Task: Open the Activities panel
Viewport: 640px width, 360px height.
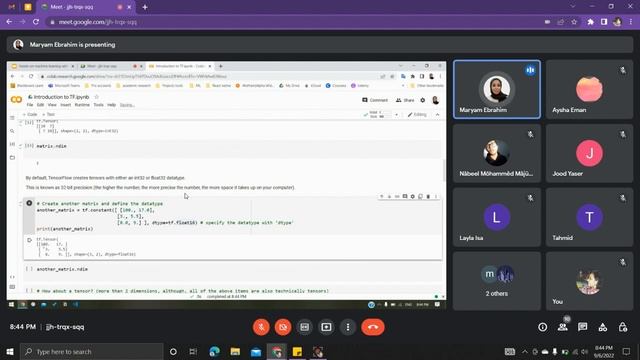Action: [x=602, y=327]
